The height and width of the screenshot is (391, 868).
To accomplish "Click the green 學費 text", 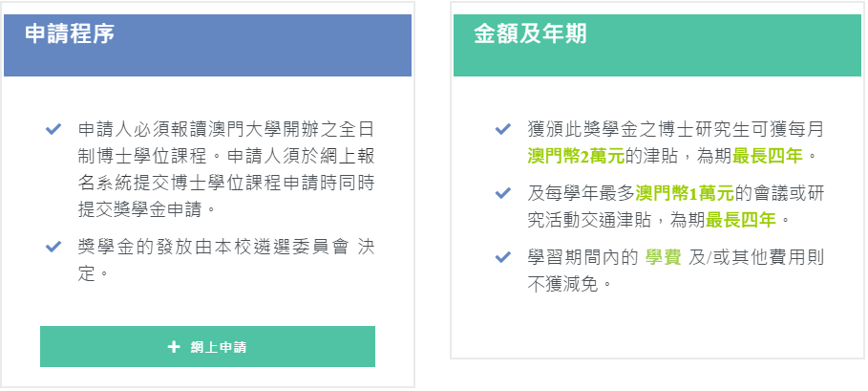I will click(664, 257).
